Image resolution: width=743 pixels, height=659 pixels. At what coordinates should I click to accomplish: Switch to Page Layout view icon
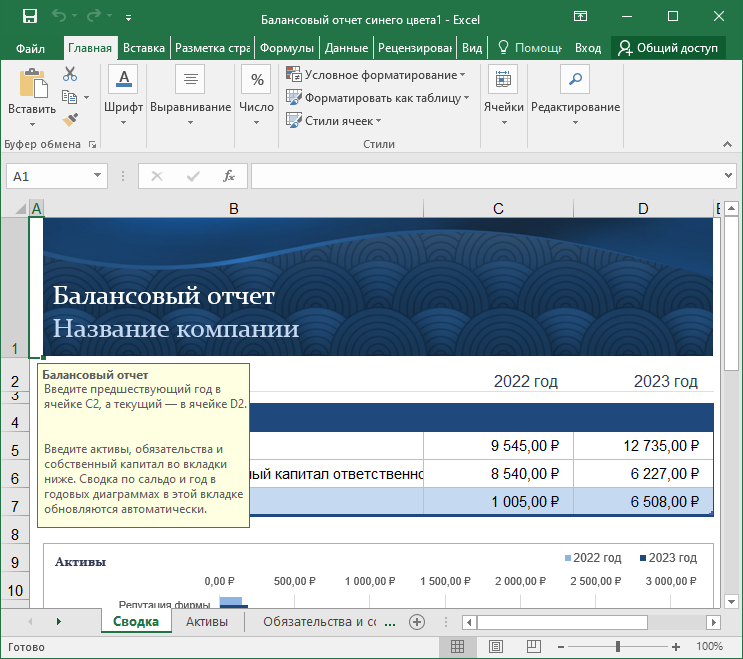click(495, 647)
